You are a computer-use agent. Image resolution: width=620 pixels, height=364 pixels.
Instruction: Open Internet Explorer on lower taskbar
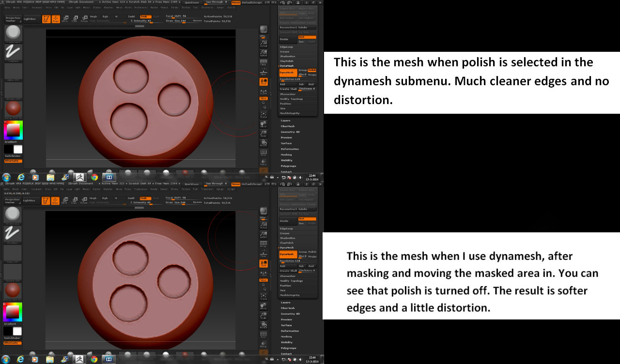point(20,359)
